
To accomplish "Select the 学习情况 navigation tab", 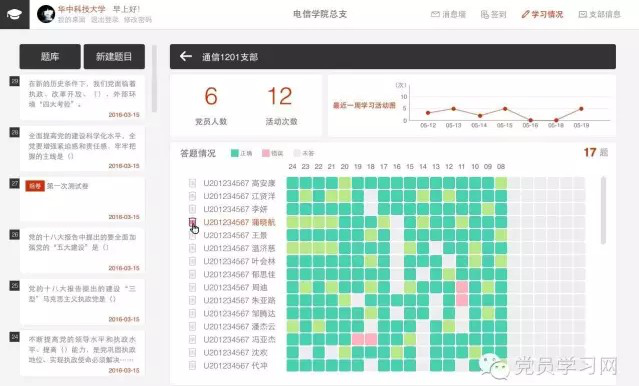I will pyautogui.click(x=542, y=14).
